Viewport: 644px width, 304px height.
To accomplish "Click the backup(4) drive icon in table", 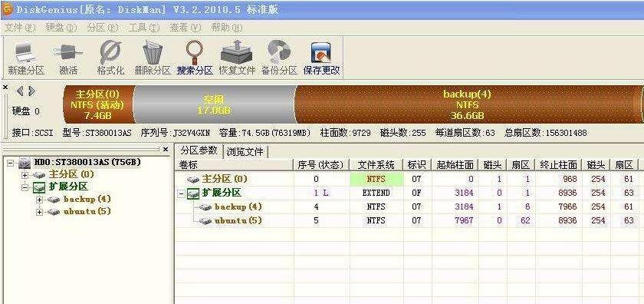I will click(205, 207).
